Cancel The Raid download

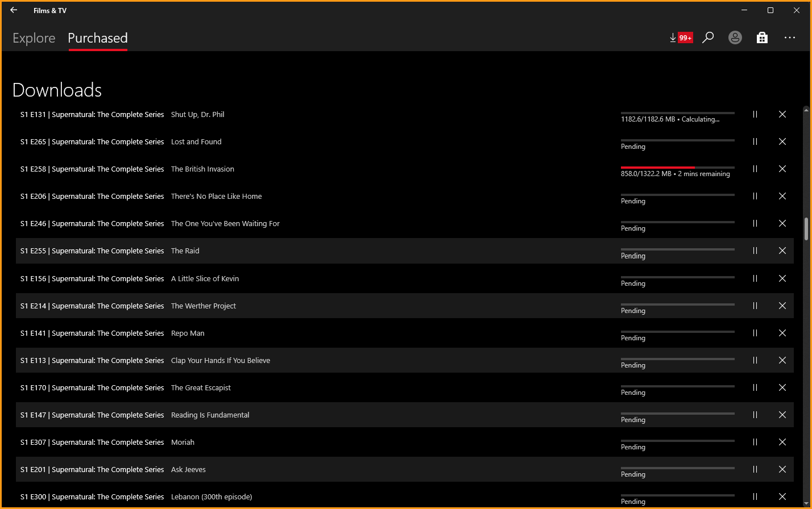[782, 251]
